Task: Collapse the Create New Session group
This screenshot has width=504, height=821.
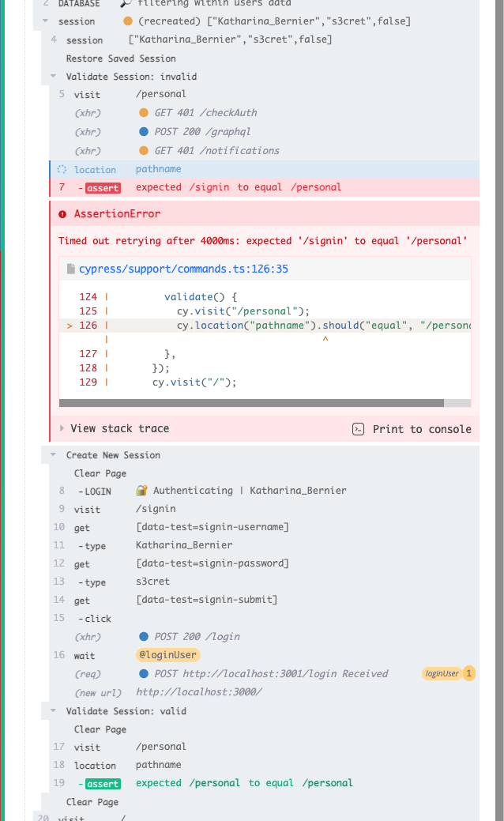Action: (x=54, y=455)
